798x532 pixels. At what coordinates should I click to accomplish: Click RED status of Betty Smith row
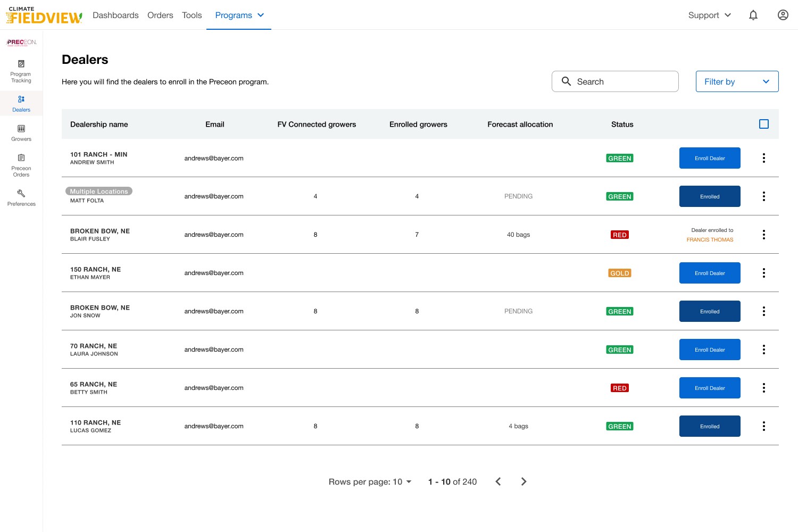[x=620, y=388]
